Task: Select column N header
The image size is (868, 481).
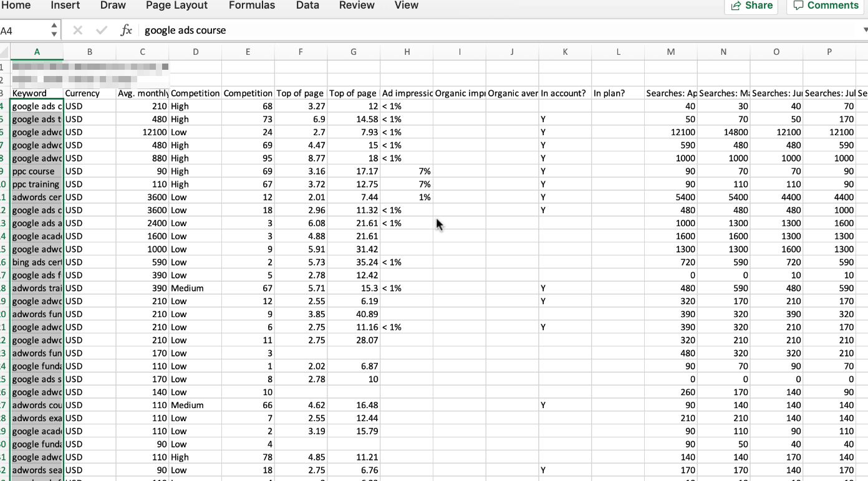Action: pos(723,52)
